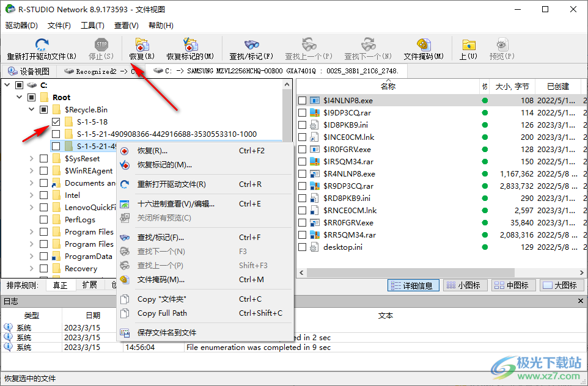The height and width of the screenshot is (386, 588).
Task: Click the Preview (预览) toolbar icon
Action: (x=502, y=45)
